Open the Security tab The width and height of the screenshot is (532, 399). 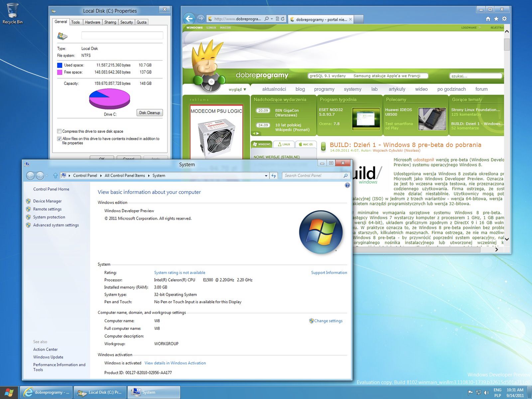126,22
